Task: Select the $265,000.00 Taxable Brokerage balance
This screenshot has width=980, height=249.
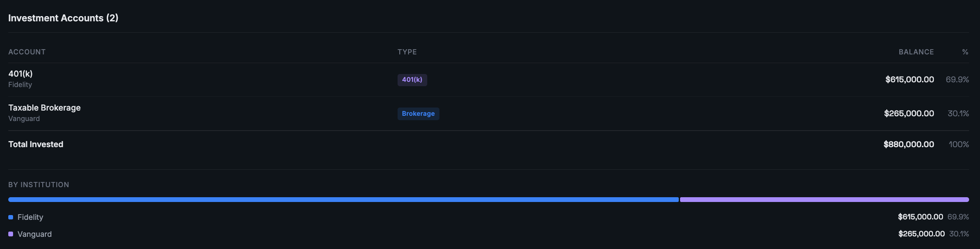Action: (x=909, y=114)
